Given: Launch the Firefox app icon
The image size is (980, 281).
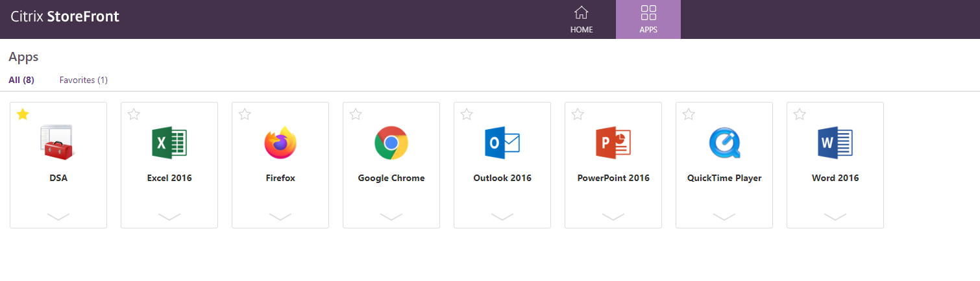Looking at the screenshot, I should point(280,143).
